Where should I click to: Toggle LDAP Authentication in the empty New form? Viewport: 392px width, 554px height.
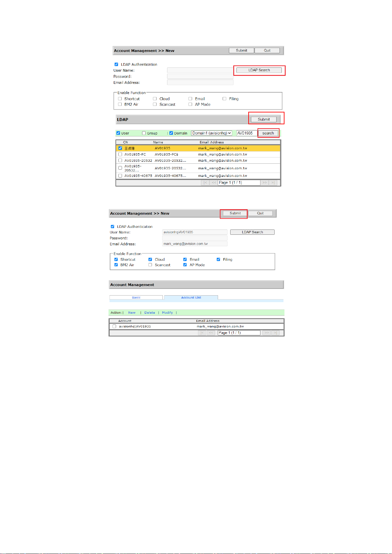[x=116, y=64]
